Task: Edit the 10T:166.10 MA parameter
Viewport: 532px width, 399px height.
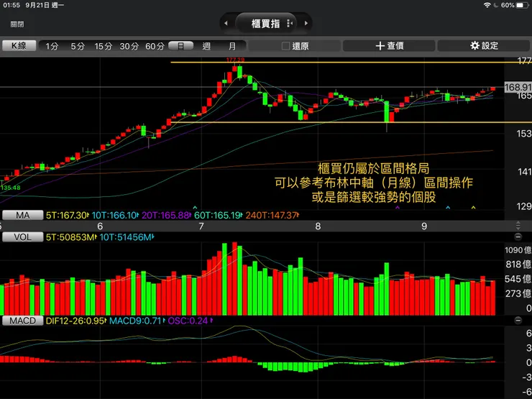Action: click(115, 215)
